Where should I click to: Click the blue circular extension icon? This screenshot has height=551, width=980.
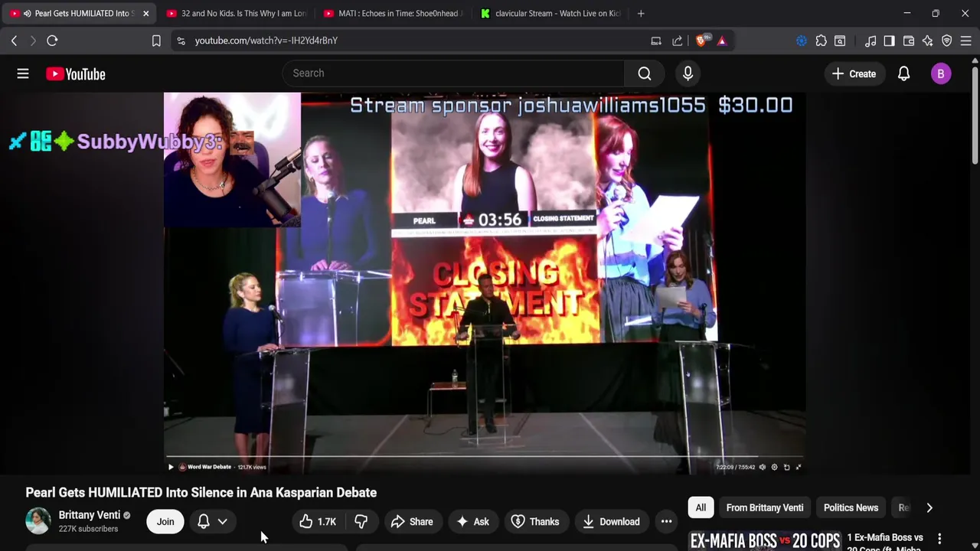tap(802, 41)
